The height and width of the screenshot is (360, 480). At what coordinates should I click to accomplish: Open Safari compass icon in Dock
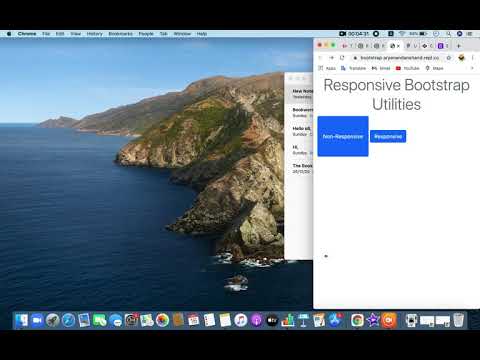click(68, 320)
